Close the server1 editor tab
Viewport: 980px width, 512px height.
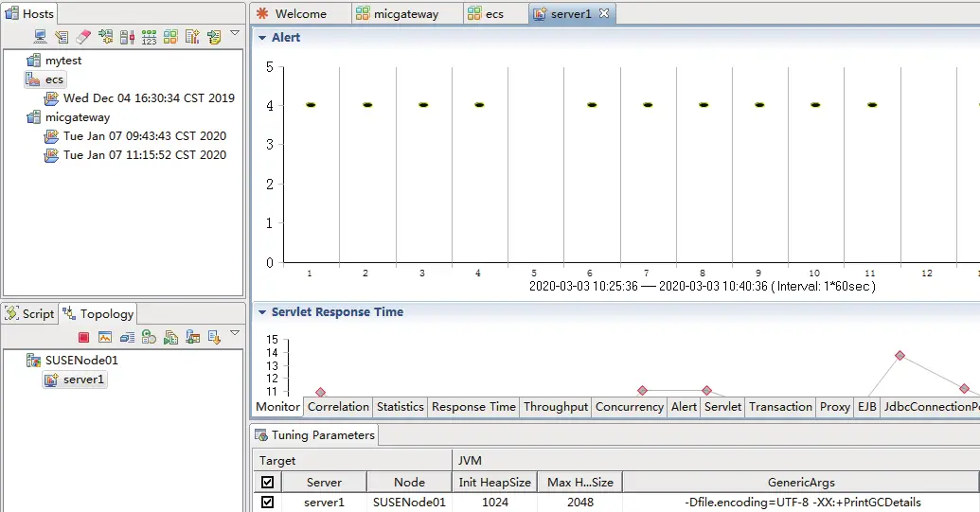tap(604, 13)
